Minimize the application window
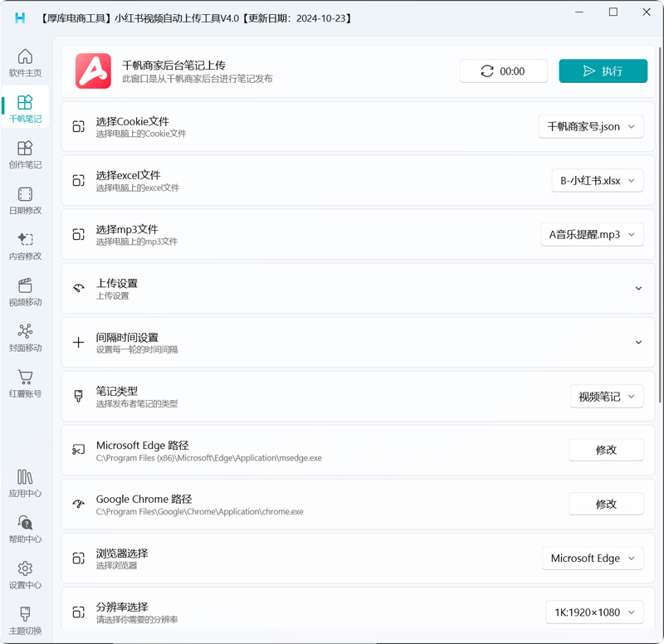This screenshot has height=644, width=664. 579,12
